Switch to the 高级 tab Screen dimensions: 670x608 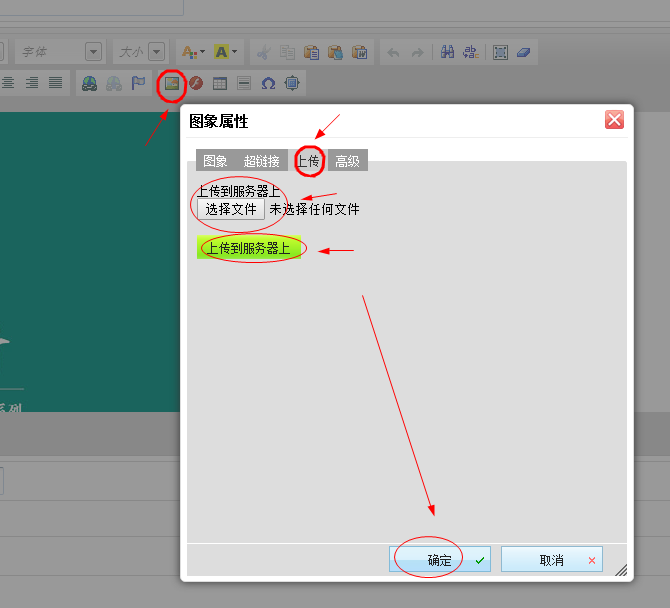(x=347, y=161)
